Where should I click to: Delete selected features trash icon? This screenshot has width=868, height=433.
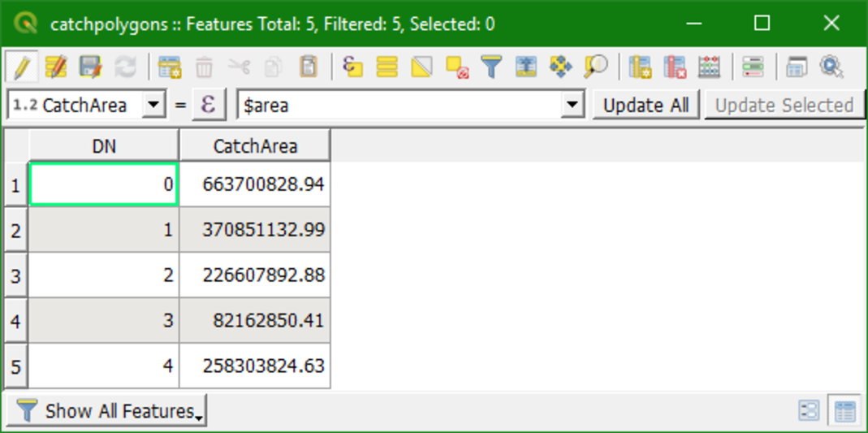(x=205, y=67)
